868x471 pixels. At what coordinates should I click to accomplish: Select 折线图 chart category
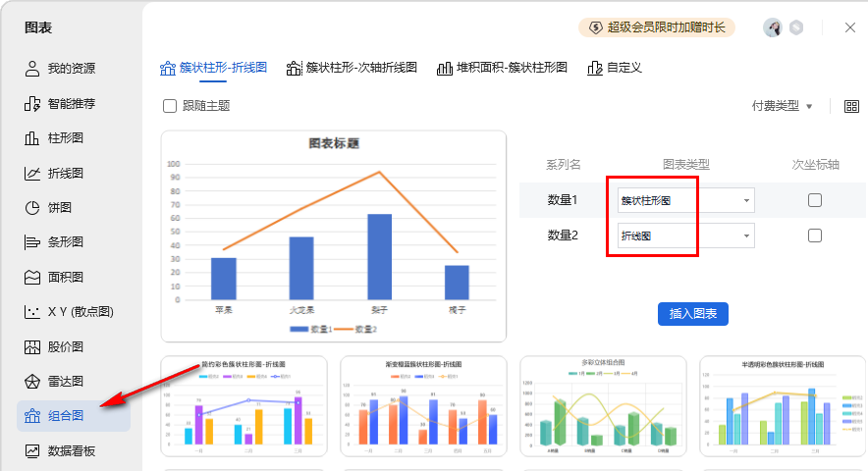[x=54, y=174]
